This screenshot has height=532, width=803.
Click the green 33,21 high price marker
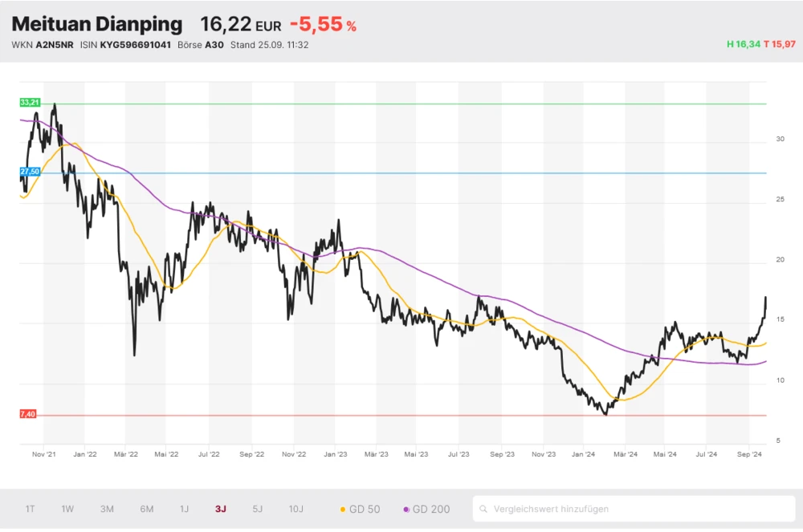[30, 103]
